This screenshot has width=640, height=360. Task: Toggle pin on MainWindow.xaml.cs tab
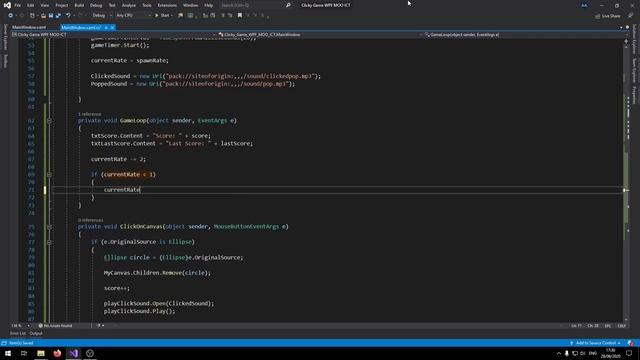(x=106, y=27)
